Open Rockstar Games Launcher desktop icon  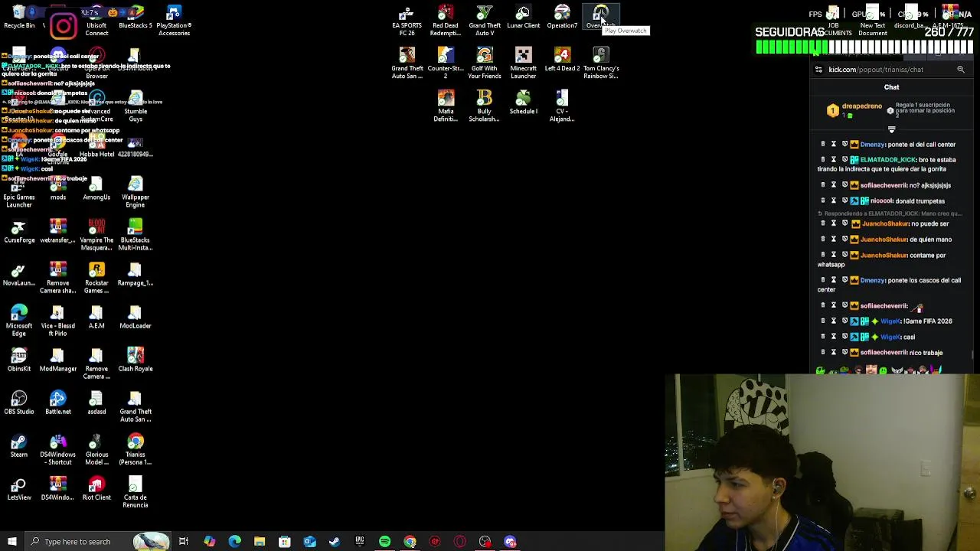click(x=96, y=277)
